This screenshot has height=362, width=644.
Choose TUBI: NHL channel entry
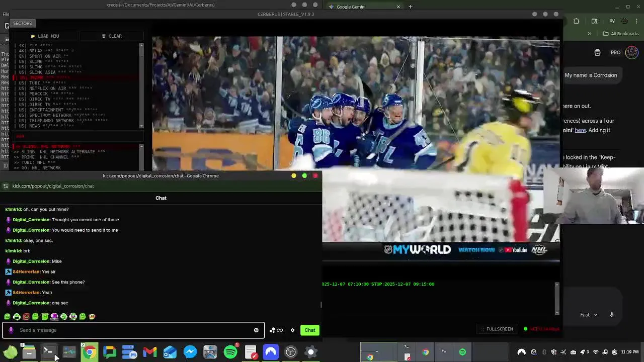click(x=75, y=162)
